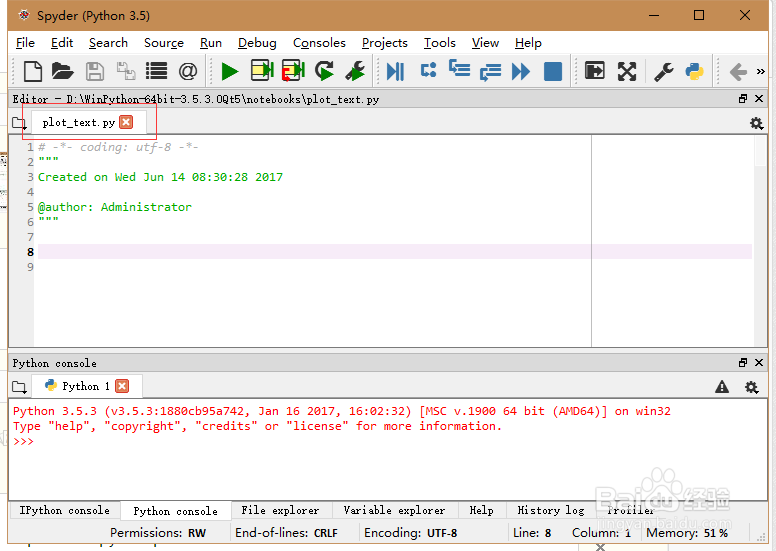Image resolution: width=776 pixels, height=551 pixels.
Task: Browse console tabs folder button
Action: pos(19,387)
